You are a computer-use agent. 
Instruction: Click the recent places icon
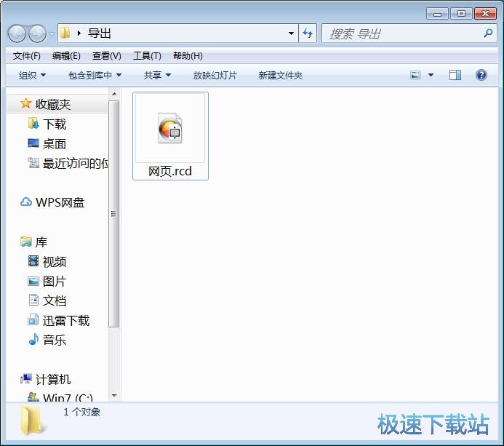tap(33, 163)
